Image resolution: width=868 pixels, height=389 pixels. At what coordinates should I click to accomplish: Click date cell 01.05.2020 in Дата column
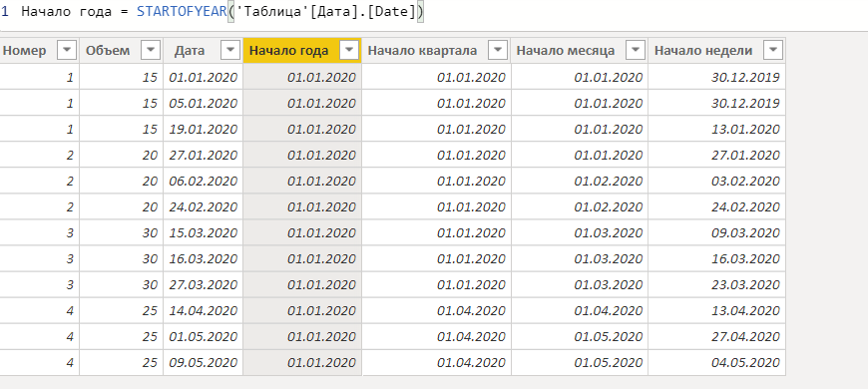click(x=204, y=337)
